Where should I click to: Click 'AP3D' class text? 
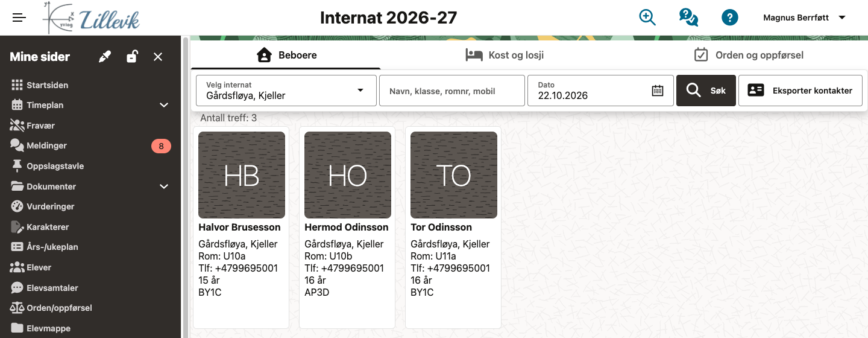tap(317, 293)
